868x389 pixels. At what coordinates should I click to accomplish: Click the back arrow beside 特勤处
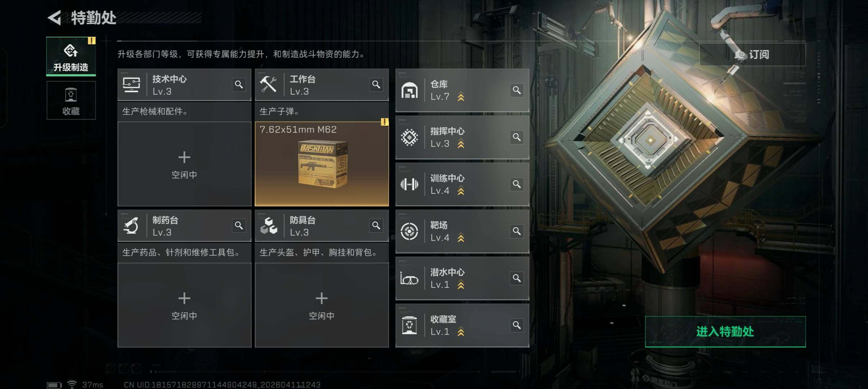tap(54, 18)
